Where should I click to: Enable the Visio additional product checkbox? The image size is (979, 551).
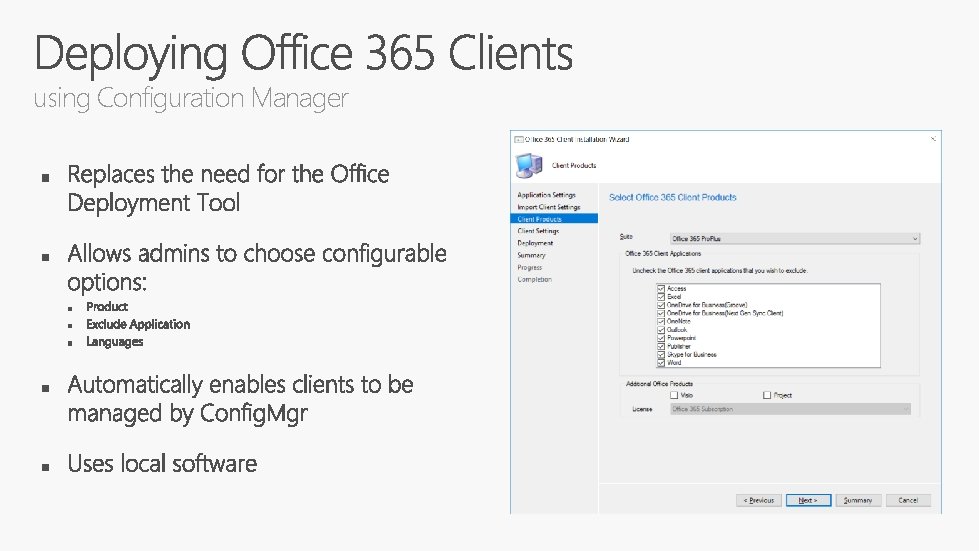tap(674, 395)
